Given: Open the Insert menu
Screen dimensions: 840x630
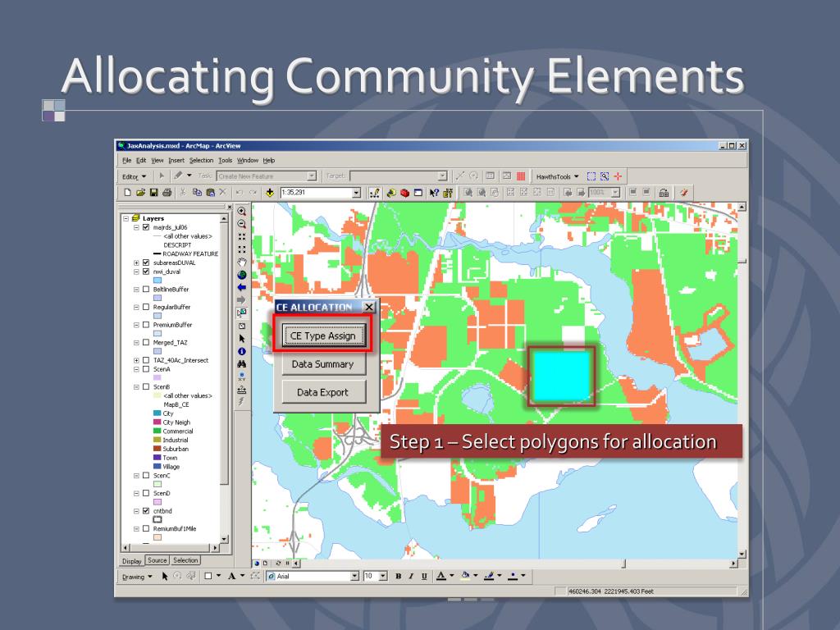Looking at the screenshot, I should tap(176, 160).
